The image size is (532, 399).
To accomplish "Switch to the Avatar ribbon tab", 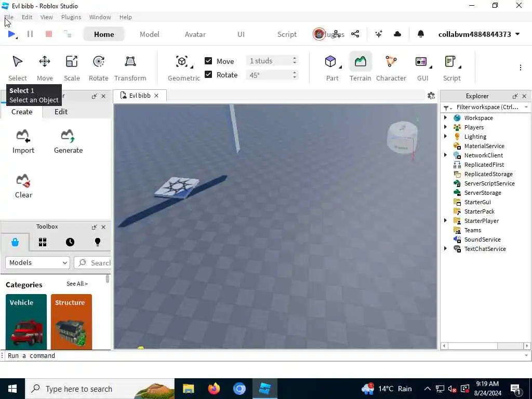I will 195,34.
